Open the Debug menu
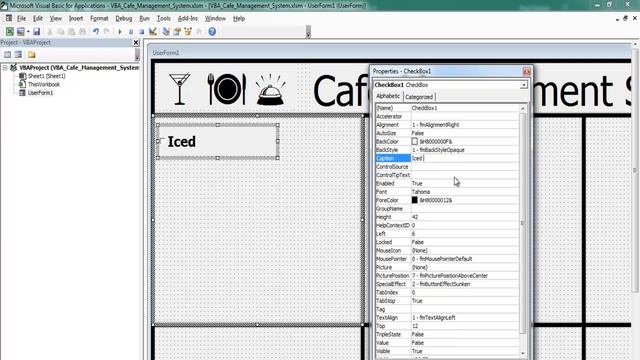 pyautogui.click(x=123, y=18)
